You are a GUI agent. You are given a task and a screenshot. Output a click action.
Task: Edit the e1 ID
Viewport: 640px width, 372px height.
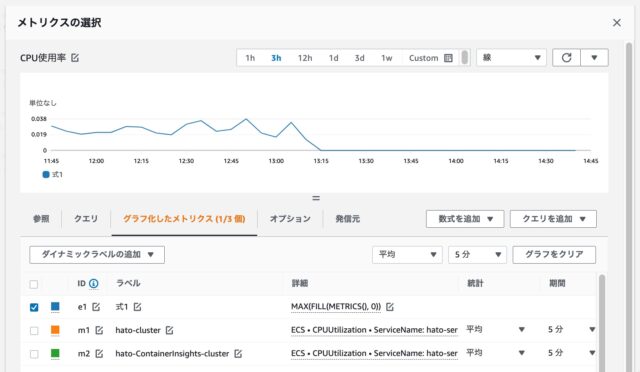(x=96, y=307)
